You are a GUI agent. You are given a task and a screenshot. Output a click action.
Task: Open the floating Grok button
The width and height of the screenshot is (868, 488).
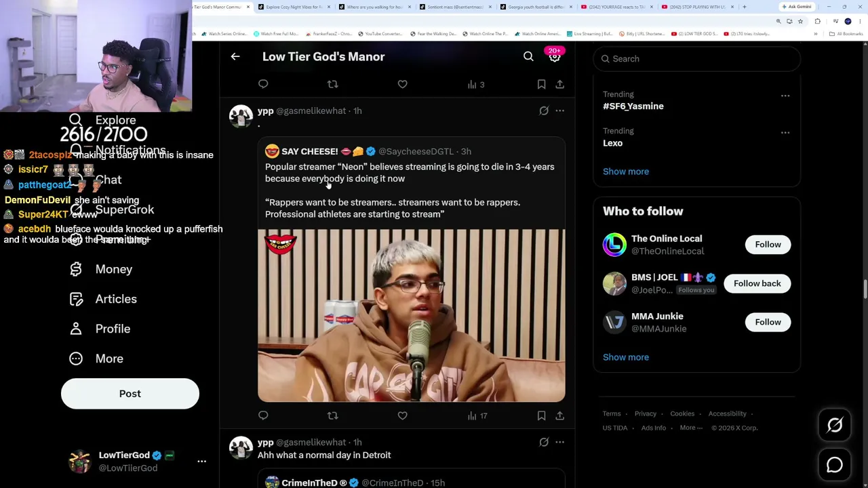835,425
